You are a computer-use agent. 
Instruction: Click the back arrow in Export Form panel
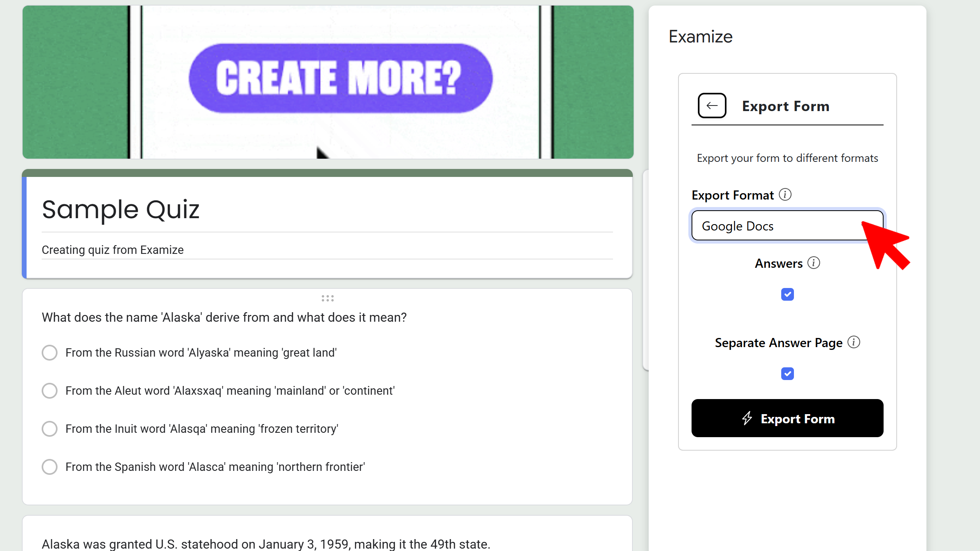click(711, 105)
